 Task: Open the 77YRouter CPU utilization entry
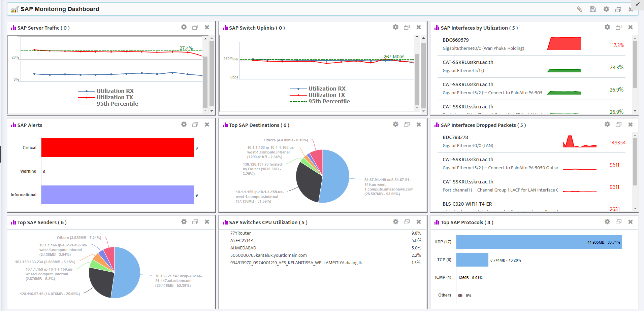pyautogui.click(x=240, y=233)
